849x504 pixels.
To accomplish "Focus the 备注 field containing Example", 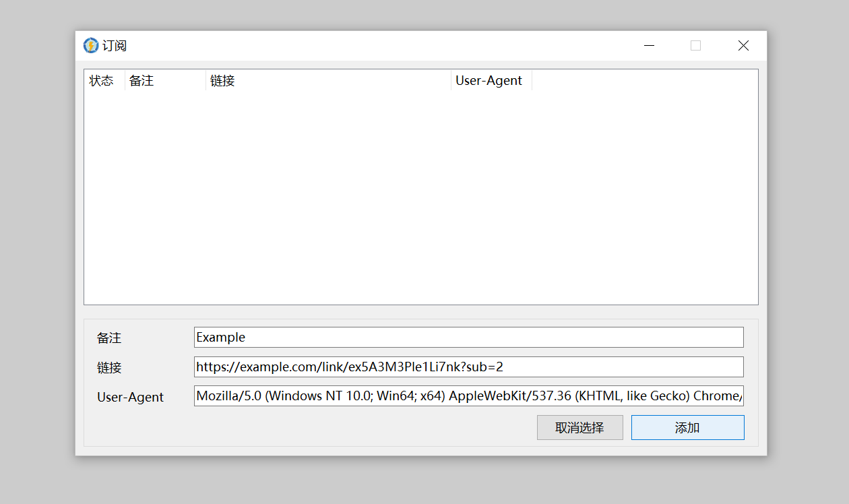I will [x=468, y=338].
